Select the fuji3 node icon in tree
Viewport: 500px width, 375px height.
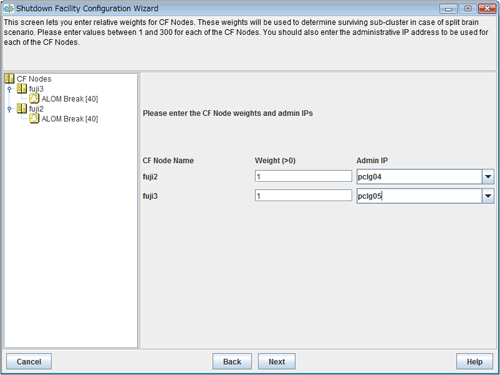click(22, 89)
